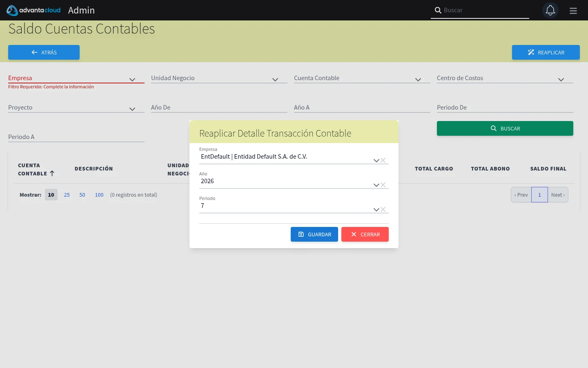Click the Cerrar button
588x368 pixels.
pos(365,234)
